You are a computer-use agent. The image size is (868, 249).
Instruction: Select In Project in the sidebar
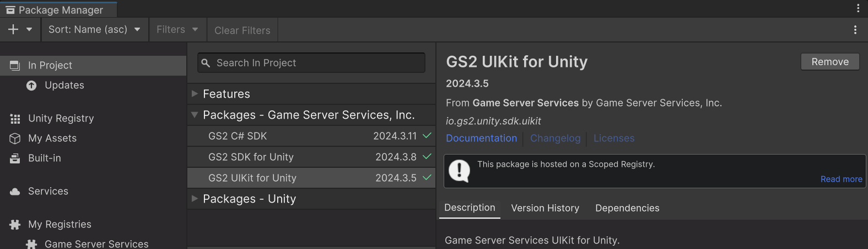tap(93, 65)
